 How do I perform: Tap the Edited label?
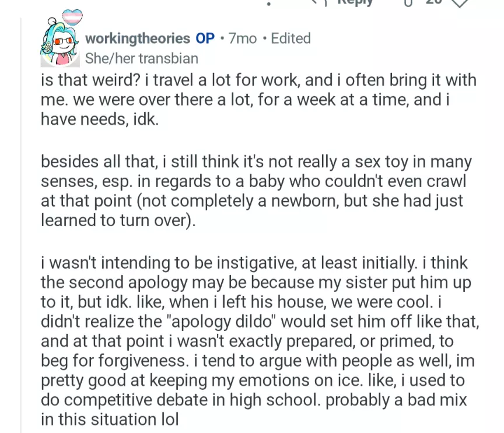(290, 38)
